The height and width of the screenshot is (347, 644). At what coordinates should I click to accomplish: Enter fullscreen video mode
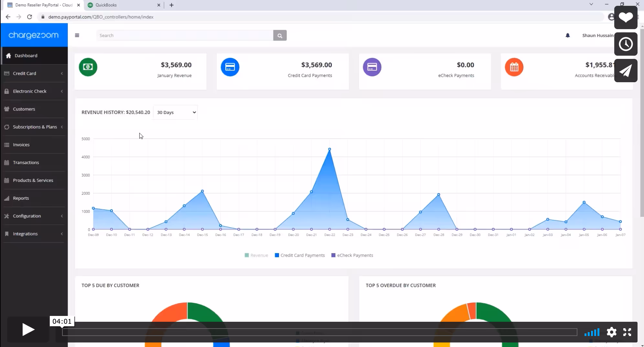[627, 332]
